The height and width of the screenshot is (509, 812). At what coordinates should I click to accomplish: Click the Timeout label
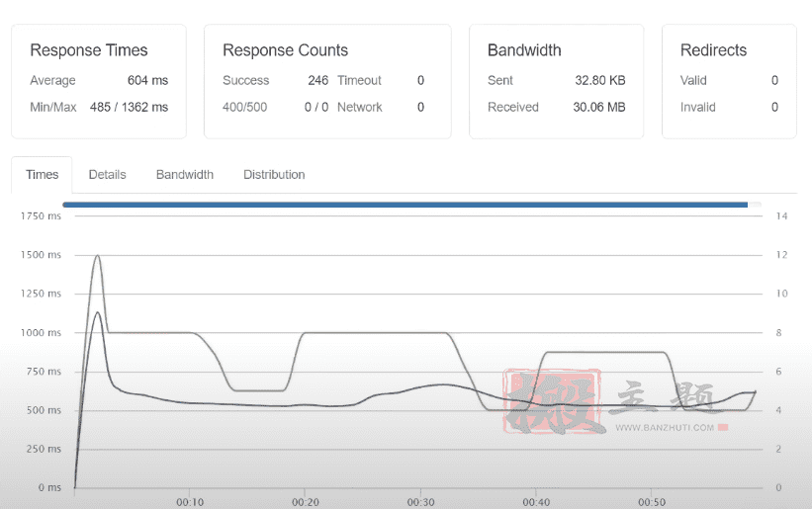click(x=359, y=80)
